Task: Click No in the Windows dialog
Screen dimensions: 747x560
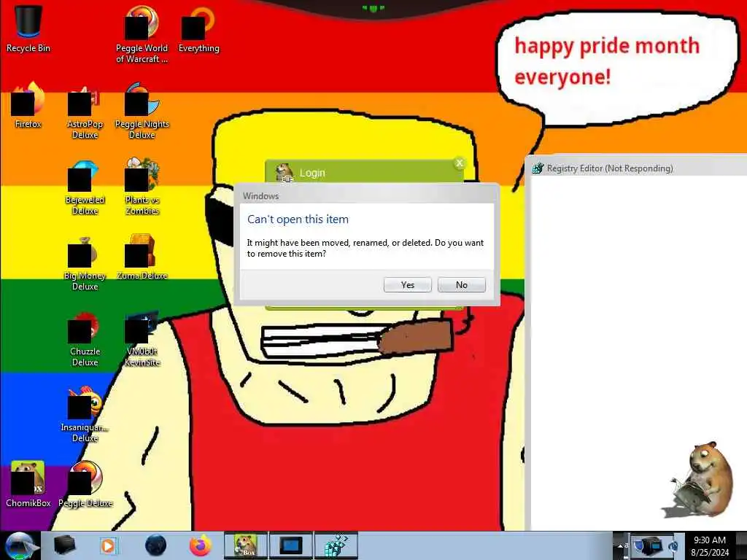Action: (461, 285)
